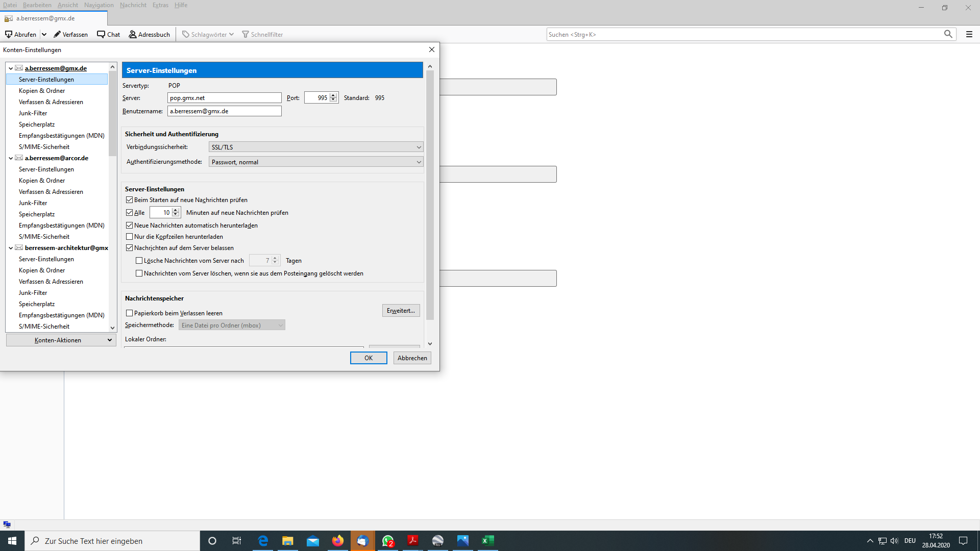Open the Adressbuch contacts icon
Image resolution: width=980 pixels, height=551 pixels.
click(x=133, y=34)
